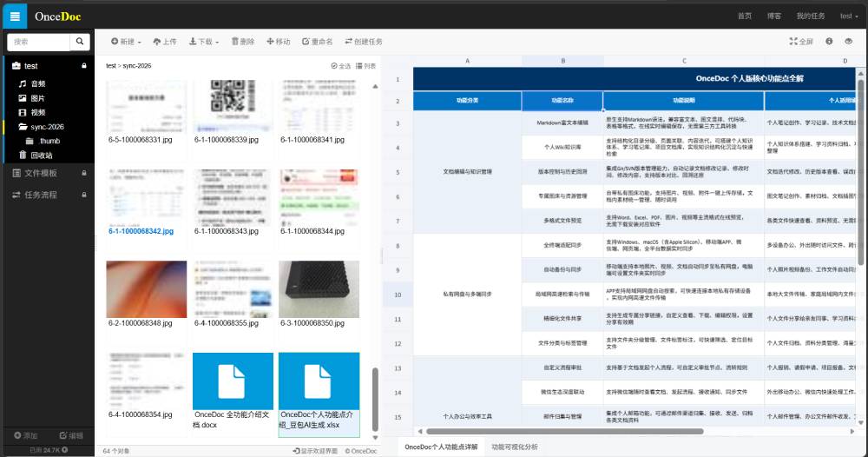Screen dimensions: 868x457
Task: Select orange image 6-2-1000068348.jpg
Action: (146, 289)
